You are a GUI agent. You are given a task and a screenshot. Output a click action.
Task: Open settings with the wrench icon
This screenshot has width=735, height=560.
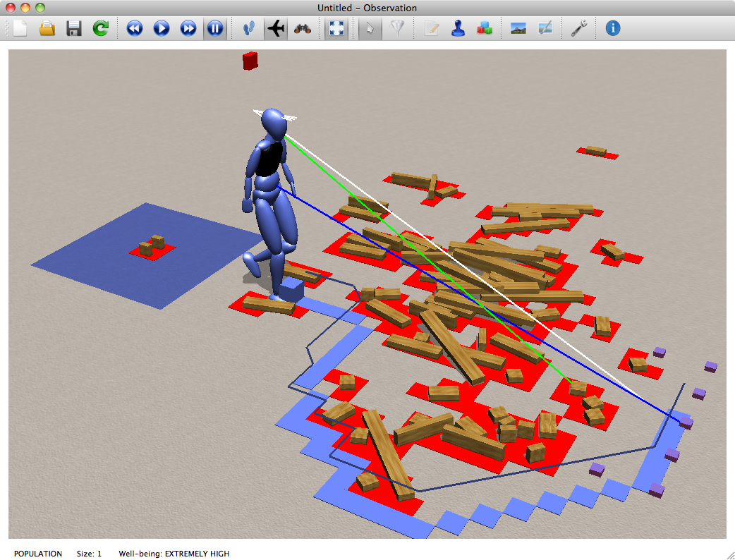click(579, 28)
